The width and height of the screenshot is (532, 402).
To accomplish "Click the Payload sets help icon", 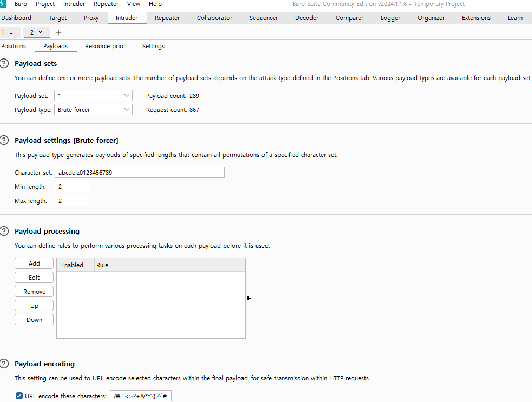I will 4,64.
